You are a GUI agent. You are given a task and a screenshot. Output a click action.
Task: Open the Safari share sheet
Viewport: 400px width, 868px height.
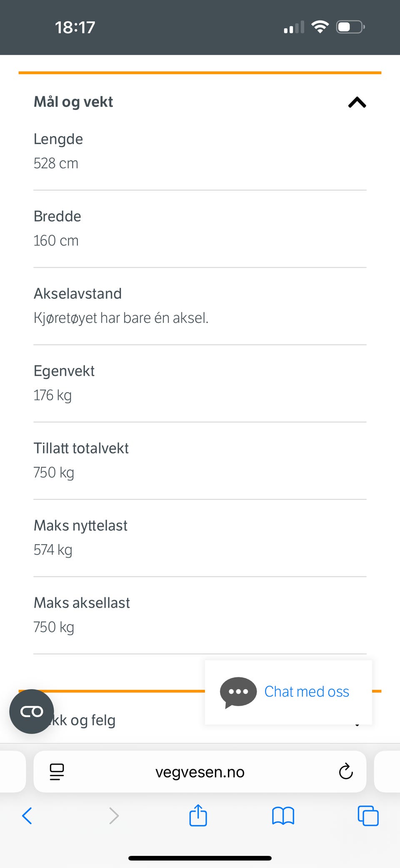click(198, 815)
